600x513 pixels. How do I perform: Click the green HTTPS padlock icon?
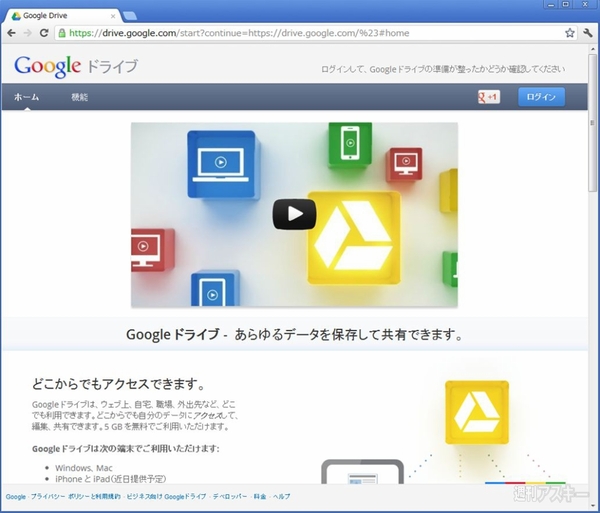62,33
